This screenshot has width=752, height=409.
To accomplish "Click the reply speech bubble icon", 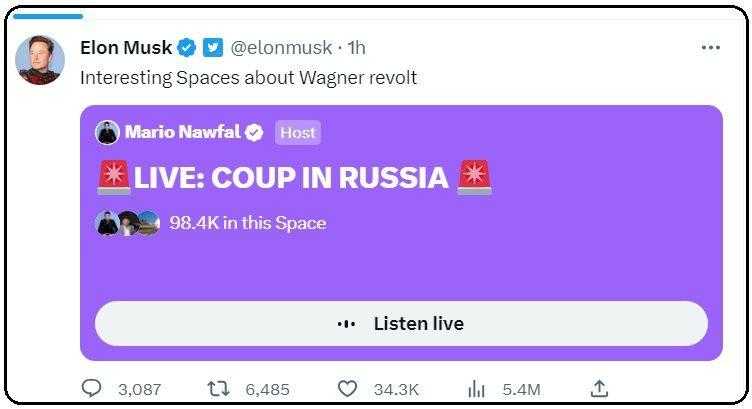I will tap(90, 388).
